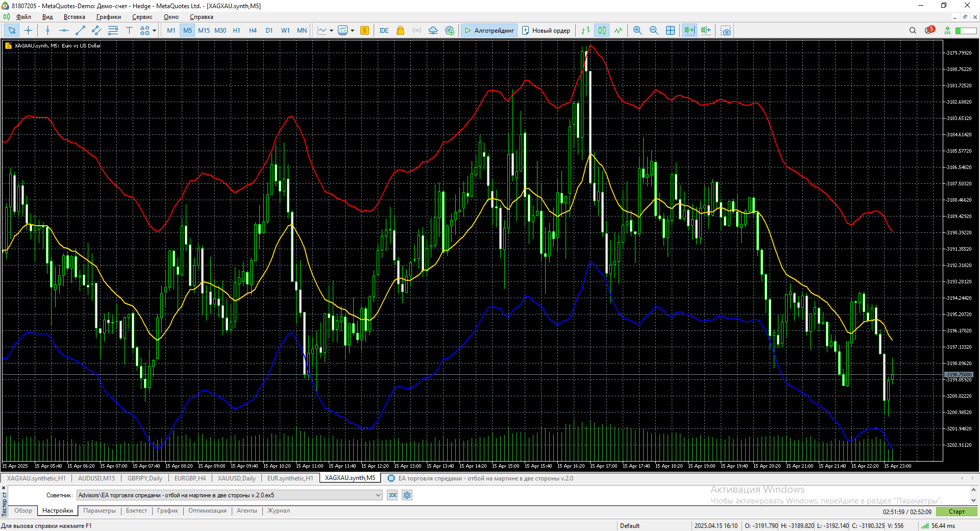
Task: Expand the graphical objects shapes dropdown
Action: (x=154, y=31)
